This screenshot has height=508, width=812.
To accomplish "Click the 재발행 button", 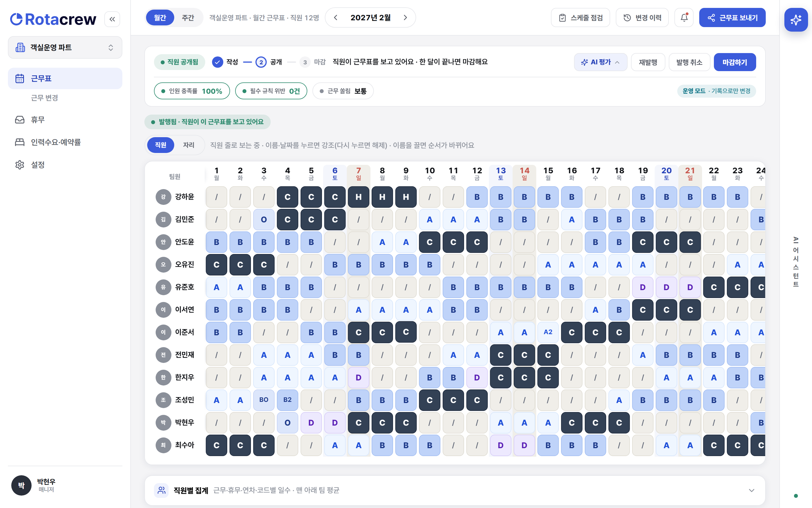I will click(648, 62).
